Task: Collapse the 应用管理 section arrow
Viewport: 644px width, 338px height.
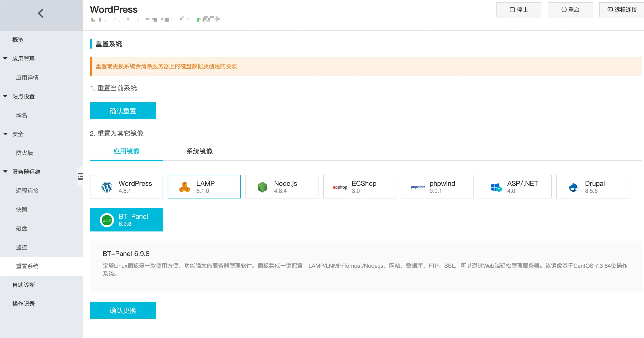Action: click(x=5, y=58)
